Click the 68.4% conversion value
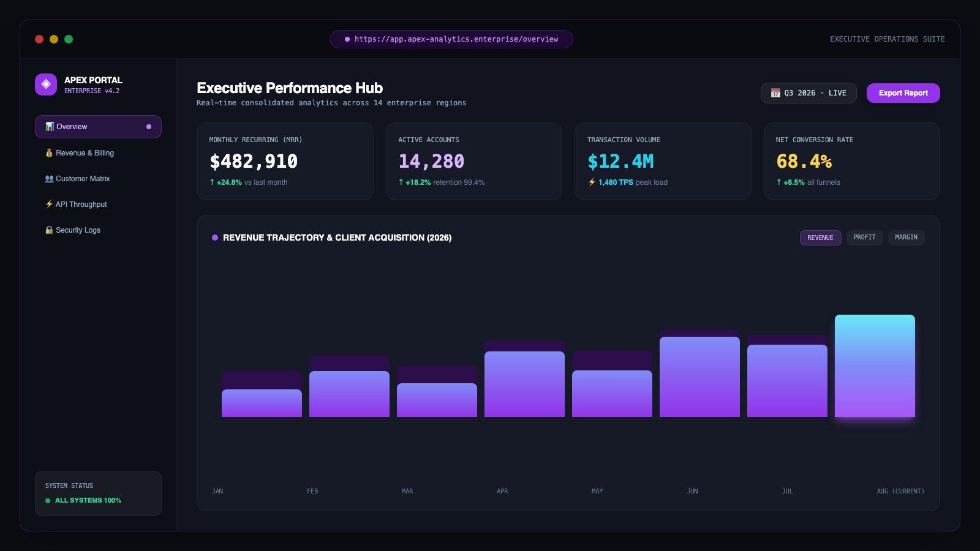Screen dimensions: 980x551 (x=804, y=162)
